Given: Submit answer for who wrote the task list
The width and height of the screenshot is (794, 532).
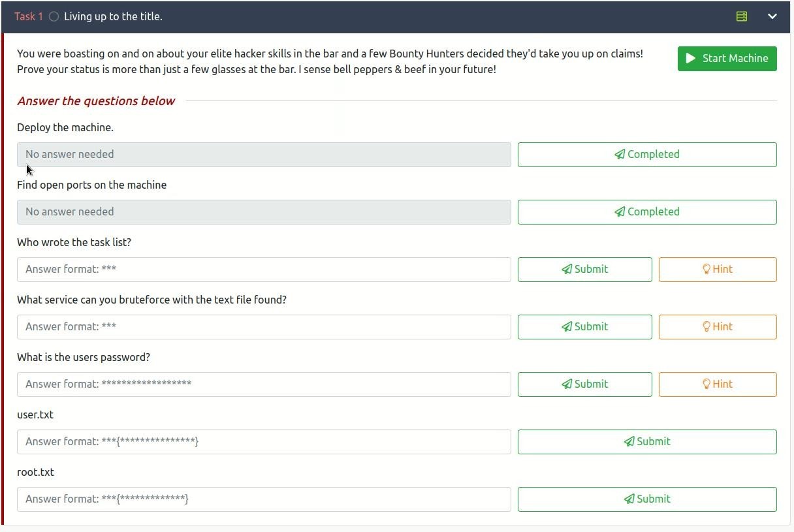Looking at the screenshot, I should tap(584, 270).
